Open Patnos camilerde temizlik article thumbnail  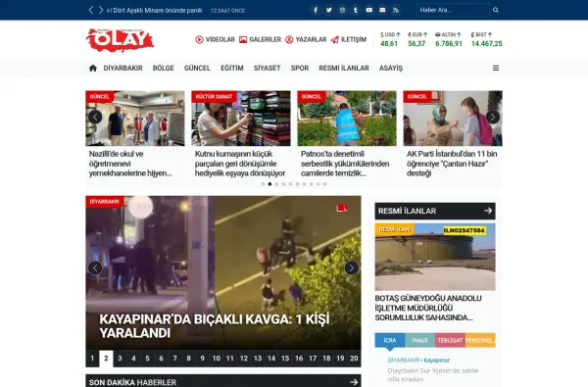(x=347, y=119)
